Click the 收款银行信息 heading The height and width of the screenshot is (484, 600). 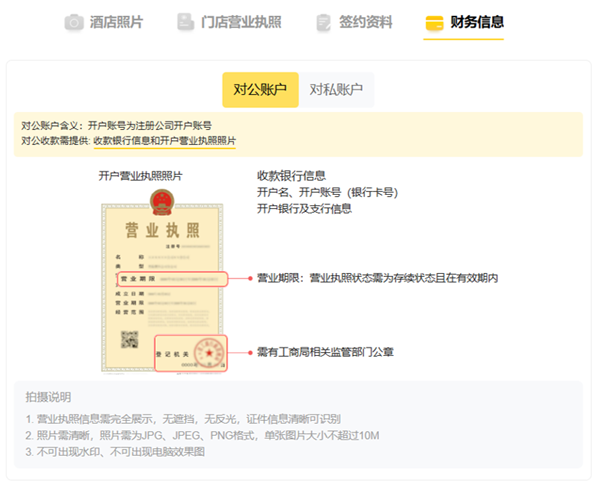(291, 175)
